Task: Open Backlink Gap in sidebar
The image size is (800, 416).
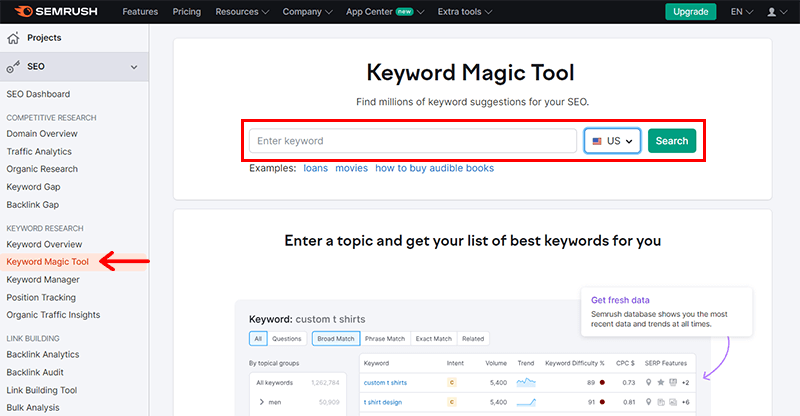Action: point(33,205)
